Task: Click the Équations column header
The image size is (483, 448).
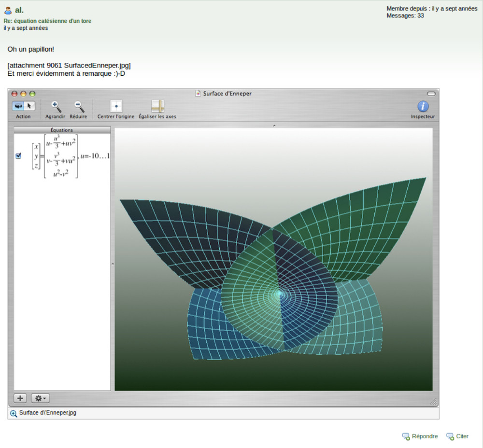Action: point(62,130)
